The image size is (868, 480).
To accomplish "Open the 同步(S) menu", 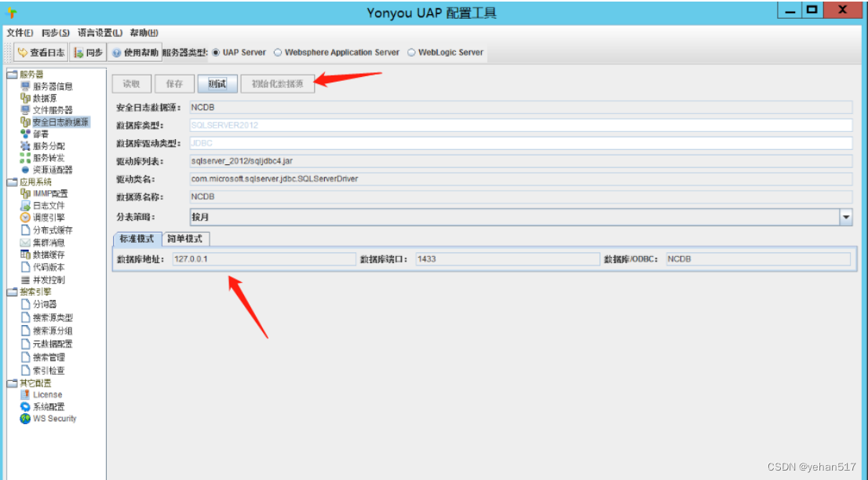I will [x=56, y=33].
